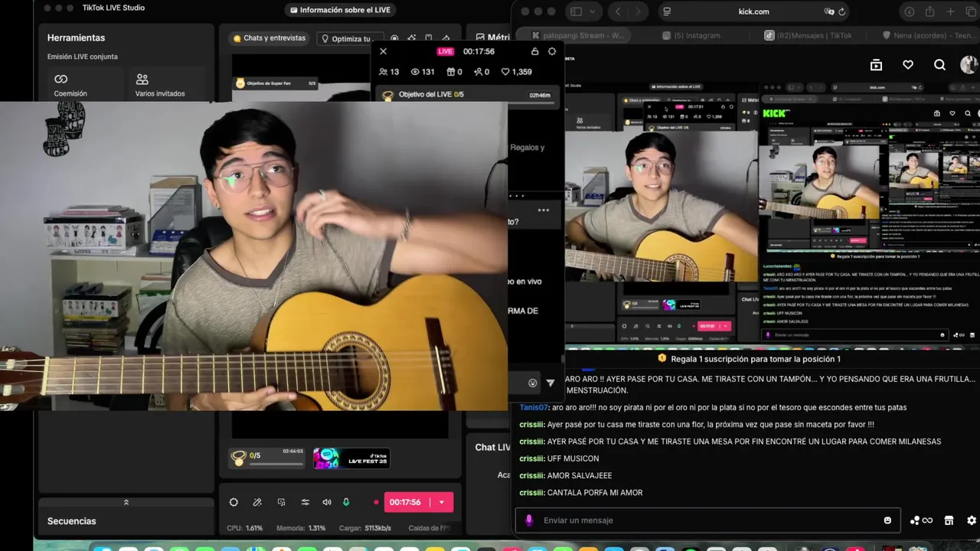The height and width of the screenshot is (551, 980).
Task: Click the Objetivo del LIVE 0/5 progress bar
Action: point(468,96)
